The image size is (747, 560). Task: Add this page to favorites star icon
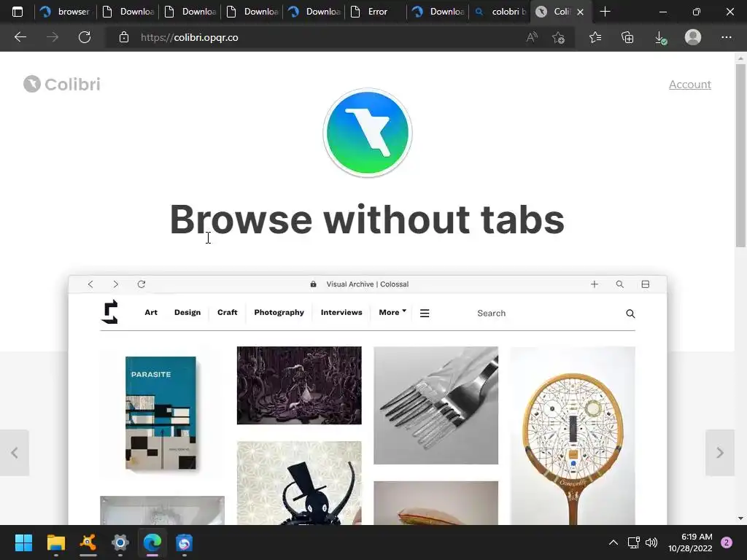(558, 37)
